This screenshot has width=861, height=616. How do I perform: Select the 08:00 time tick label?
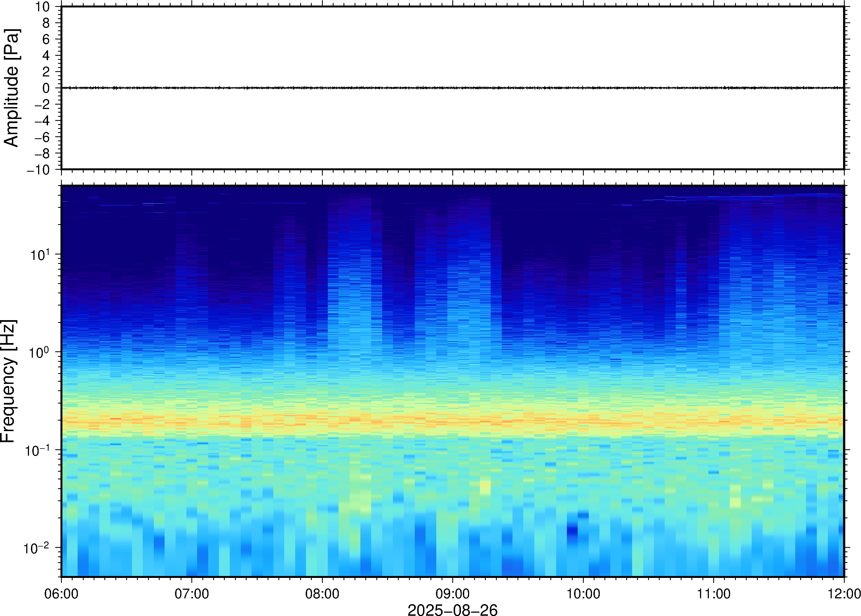tap(322, 594)
